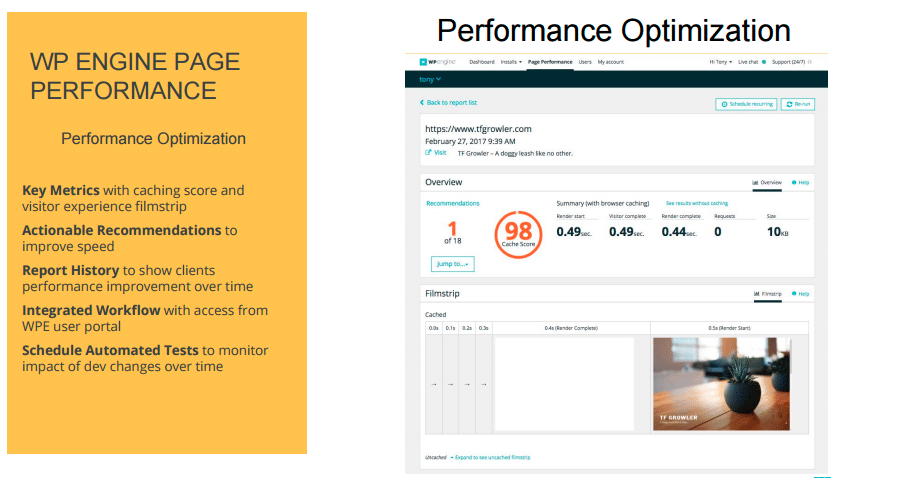898x478 pixels.
Task: Open the Jump to... dropdown
Action: 452,264
